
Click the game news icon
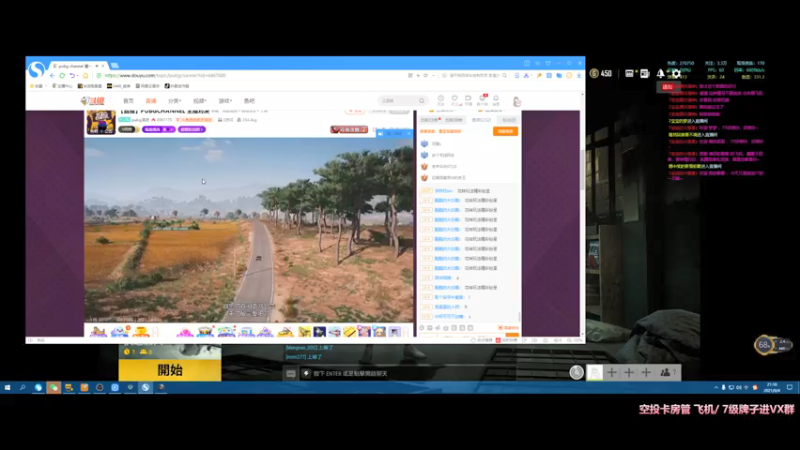[x=645, y=74]
